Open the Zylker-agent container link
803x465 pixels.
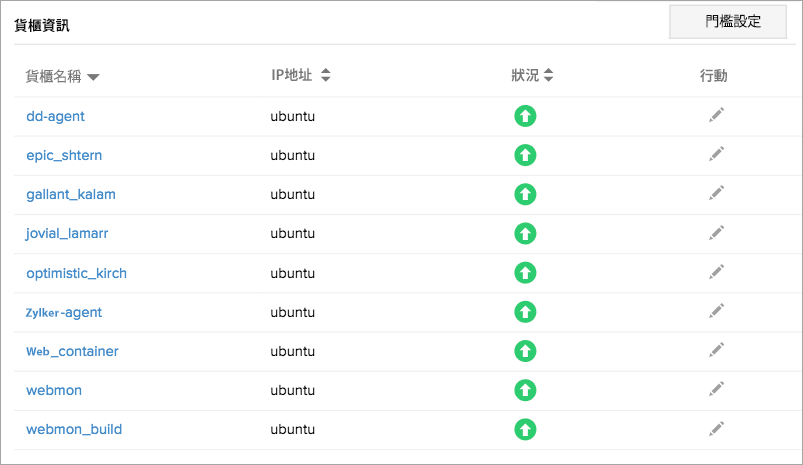(x=64, y=312)
